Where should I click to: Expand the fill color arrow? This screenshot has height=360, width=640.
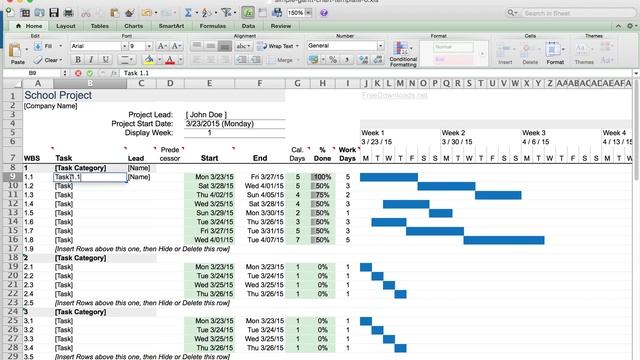tap(159, 60)
